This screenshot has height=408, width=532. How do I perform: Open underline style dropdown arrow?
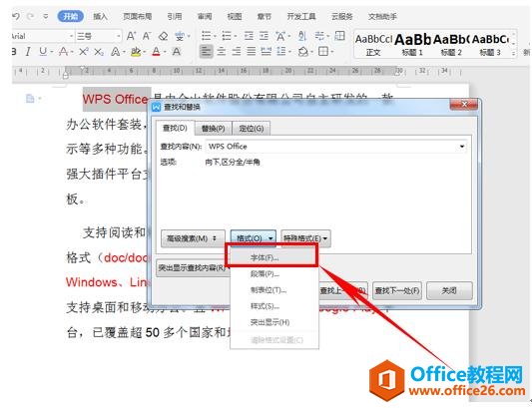52,52
